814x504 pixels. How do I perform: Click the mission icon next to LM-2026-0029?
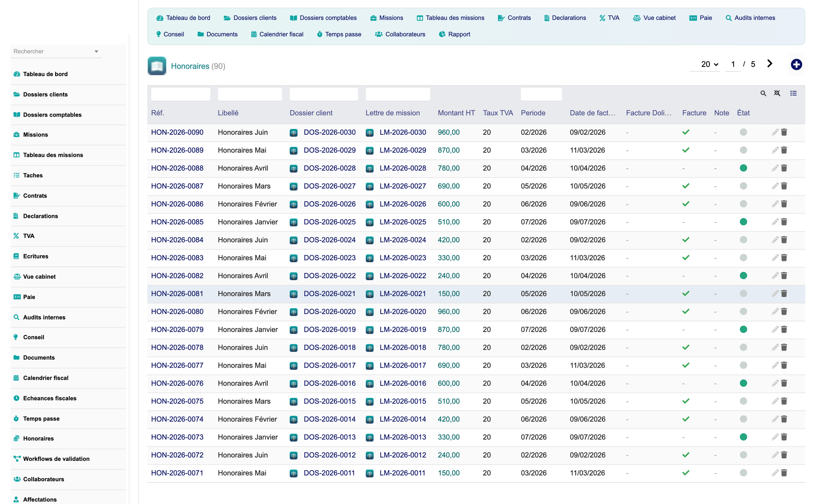[370, 151]
